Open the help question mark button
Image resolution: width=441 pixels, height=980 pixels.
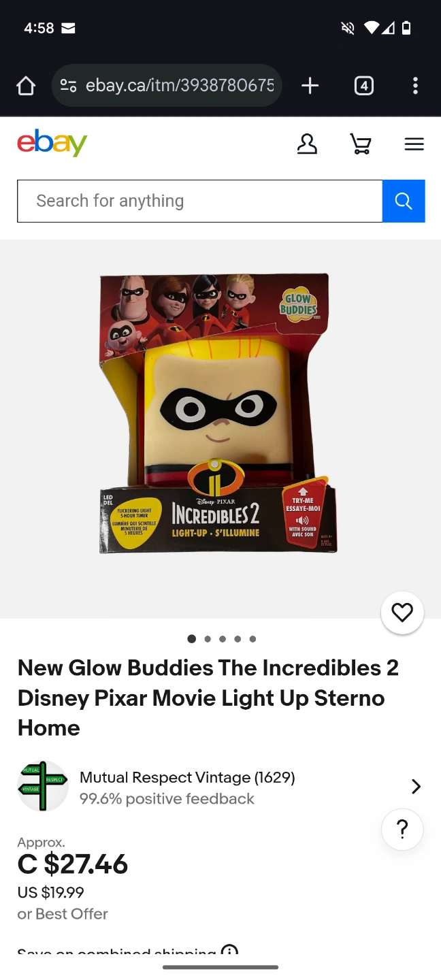click(402, 830)
